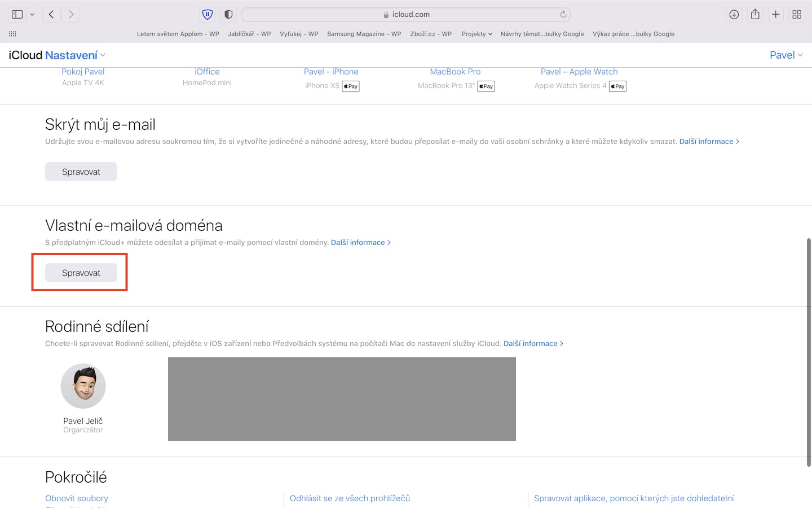This screenshot has width=812, height=508.
Task: Click Spravovat under Skrýt můj e-mail
Action: click(x=81, y=172)
